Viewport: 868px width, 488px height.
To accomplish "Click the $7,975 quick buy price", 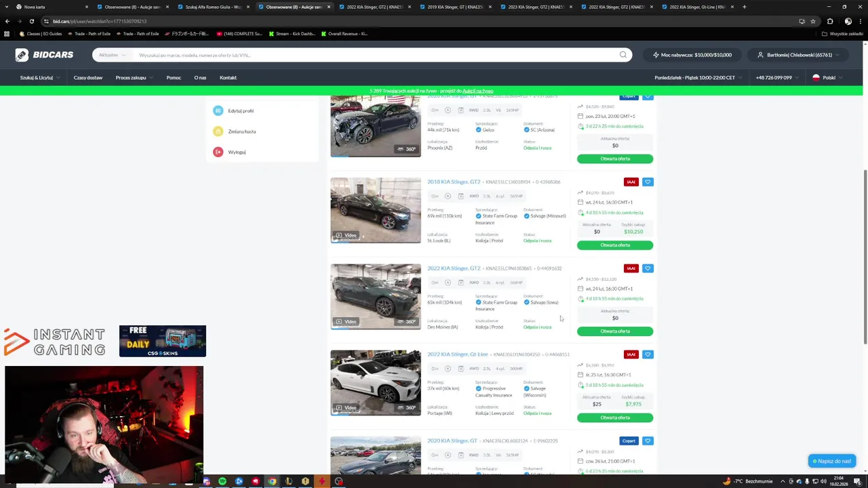I will click(633, 404).
